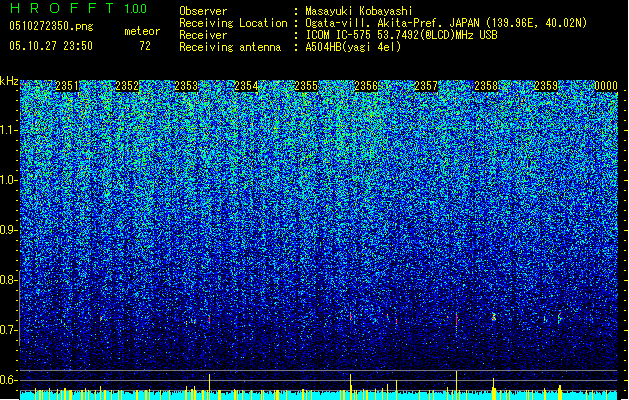Click the 2359 time marker
This screenshot has width=629, height=400.
pos(546,86)
